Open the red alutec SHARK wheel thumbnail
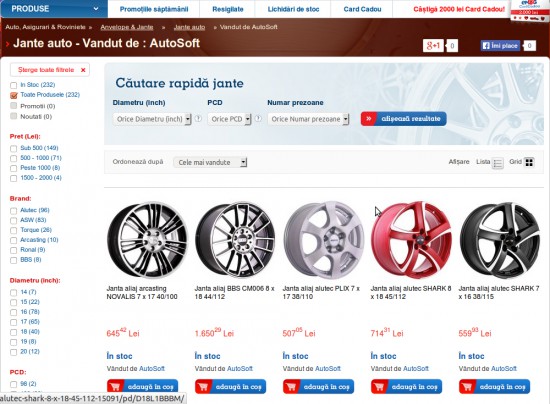Viewport: 550px width, 404px height. (411, 240)
